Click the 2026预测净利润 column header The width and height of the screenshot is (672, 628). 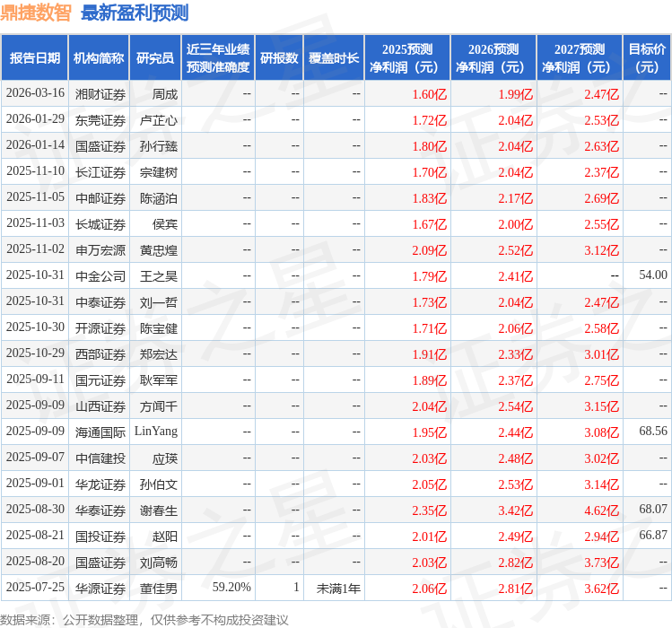tap(493, 58)
